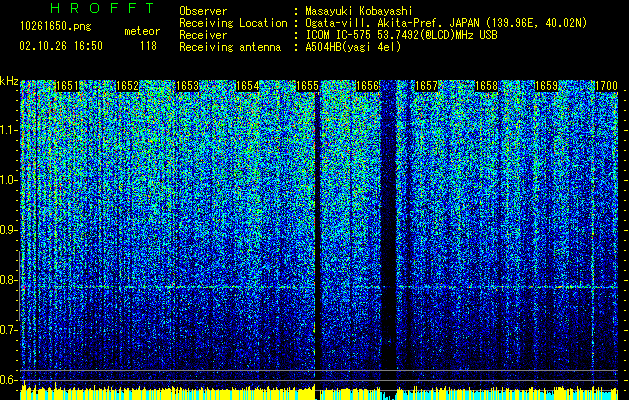Image resolution: width=629 pixels, height=400 pixels.
Task: Click the 0.6 kHz axis label
Action: click(9, 380)
